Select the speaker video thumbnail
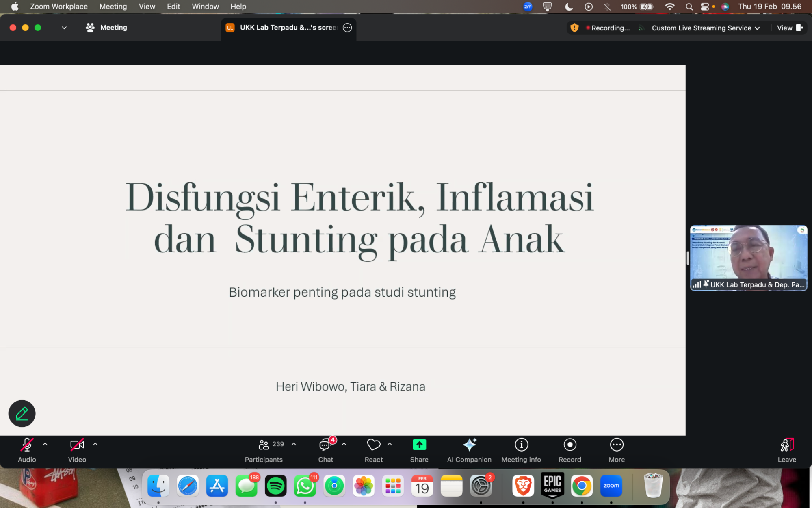812x508 pixels. (x=748, y=257)
